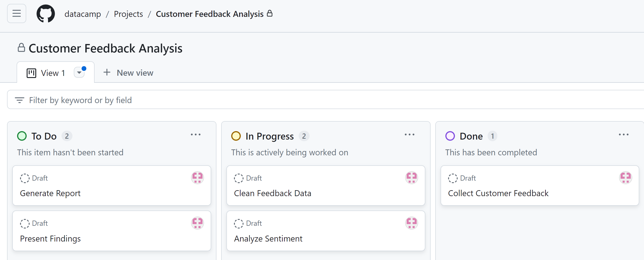
Task: Click the assignee avatar on Collect Customer Feedback
Action: (x=625, y=178)
